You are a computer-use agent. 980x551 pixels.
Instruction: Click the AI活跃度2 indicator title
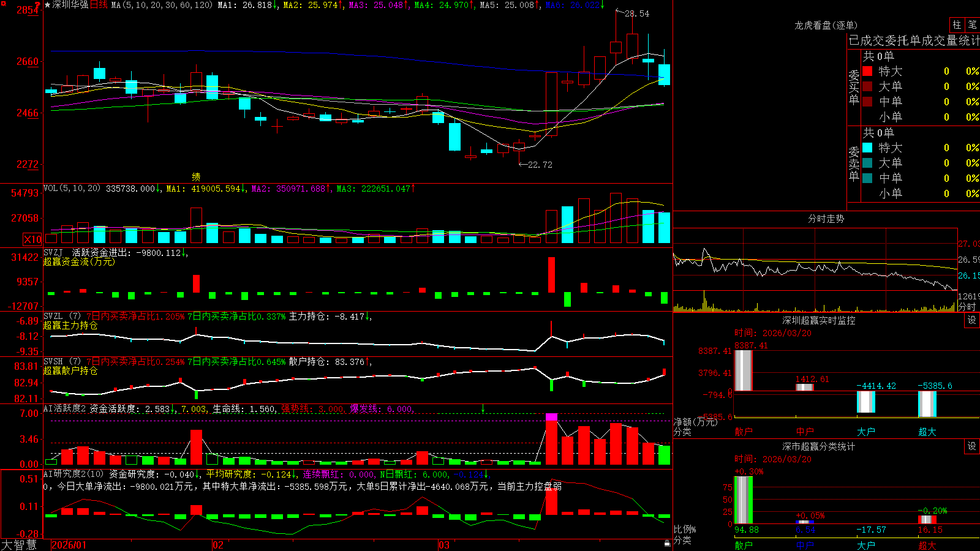(65, 408)
